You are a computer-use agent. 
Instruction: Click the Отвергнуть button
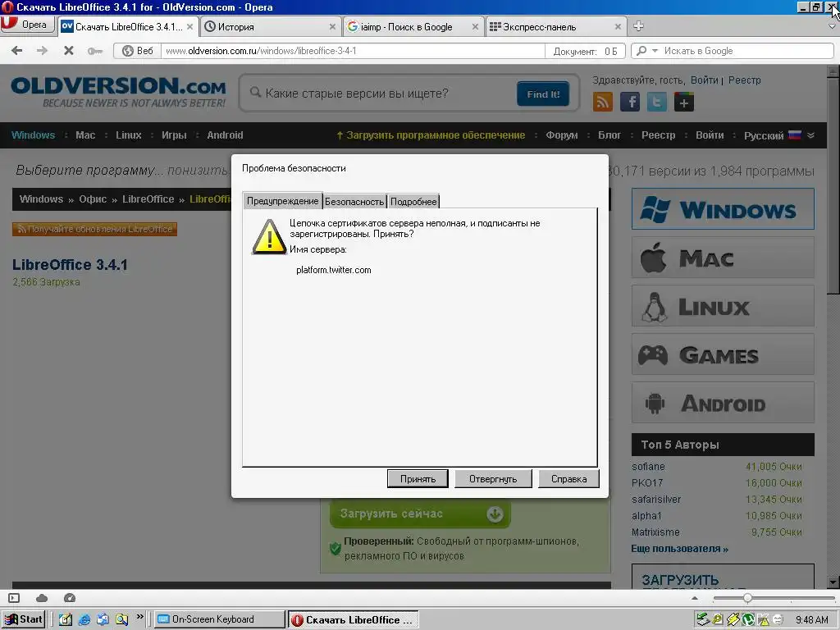[493, 479]
